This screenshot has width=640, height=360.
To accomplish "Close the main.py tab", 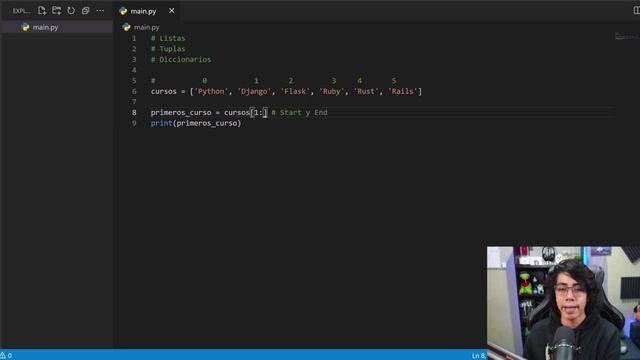I will point(171,11).
